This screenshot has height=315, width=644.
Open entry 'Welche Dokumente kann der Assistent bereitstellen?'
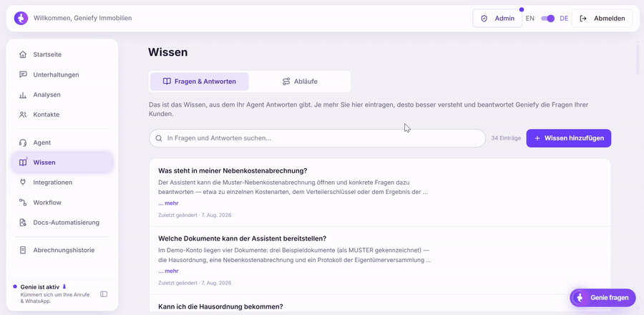243,238
